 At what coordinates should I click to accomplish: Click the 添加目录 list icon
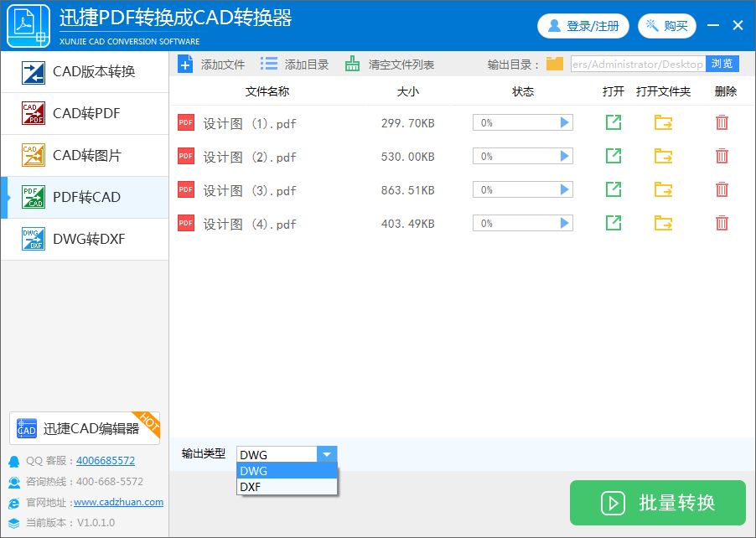click(269, 65)
